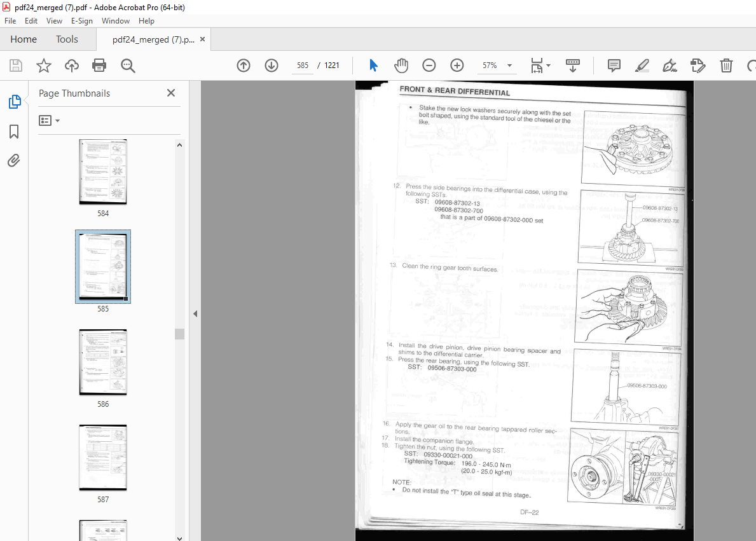
Task: Close the Page Thumbnails panel
Action: (x=170, y=93)
